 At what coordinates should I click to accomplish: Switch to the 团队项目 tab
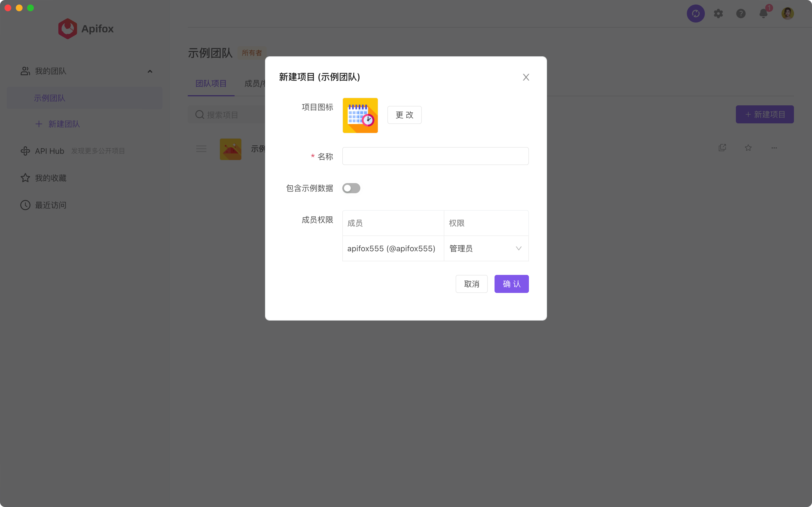click(211, 83)
